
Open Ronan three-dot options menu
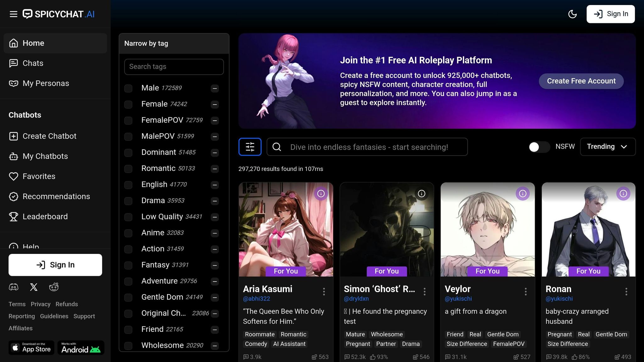pyautogui.click(x=626, y=292)
